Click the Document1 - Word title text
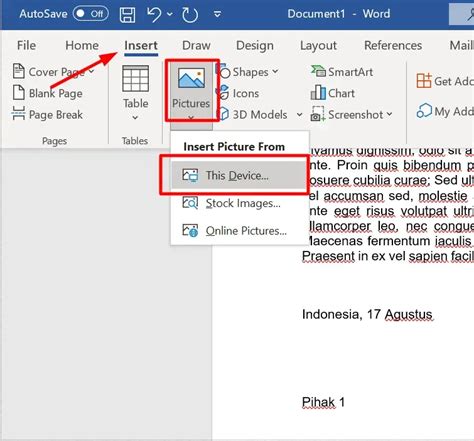This screenshot has height=441, width=474. point(339,14)
